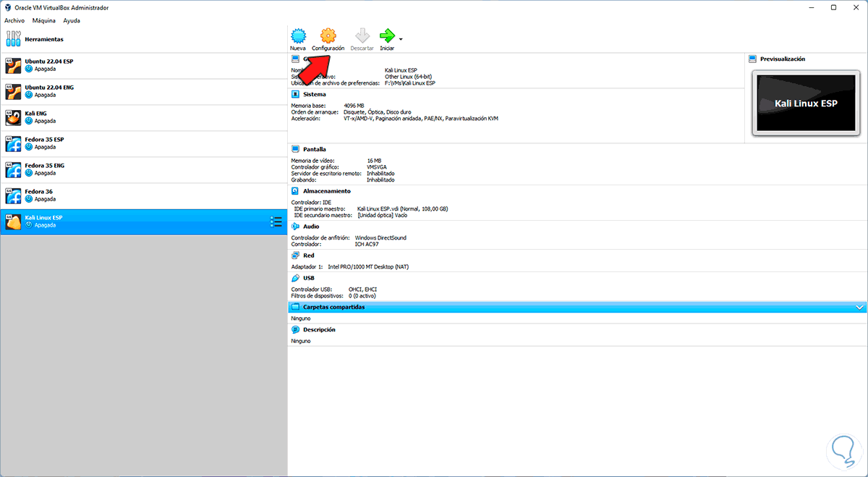Click power state icon under Fedora 36
Viewport: 868px width, 477px height.
coord(29,199)
